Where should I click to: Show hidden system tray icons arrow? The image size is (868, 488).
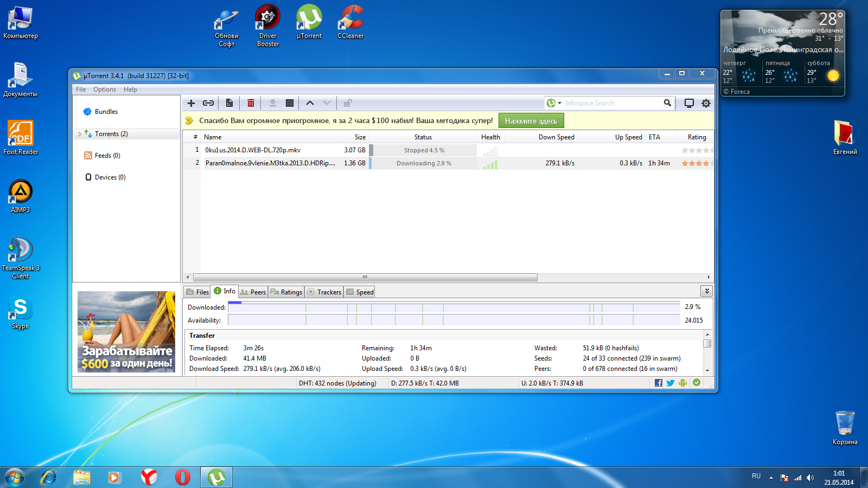[771, 478]
